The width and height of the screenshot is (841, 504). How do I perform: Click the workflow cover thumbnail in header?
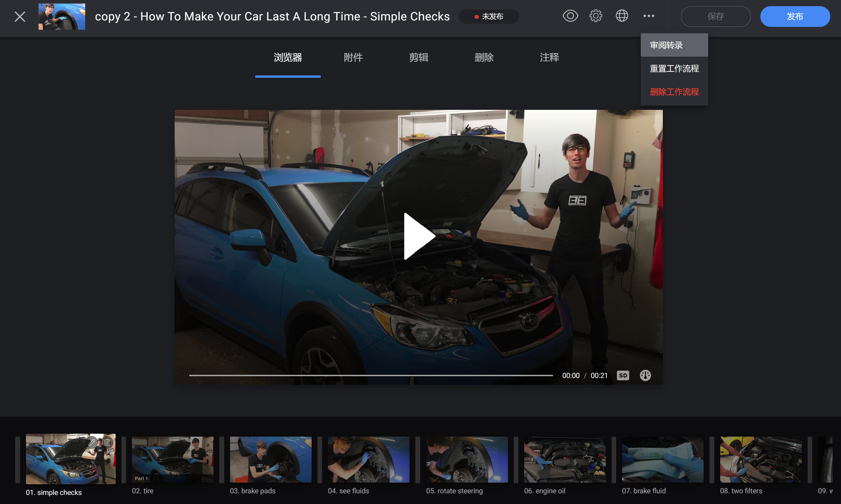[62, 16]
